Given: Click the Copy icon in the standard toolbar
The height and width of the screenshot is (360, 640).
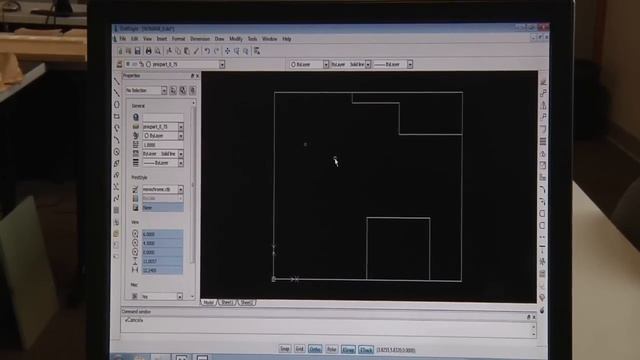Looking at the screenshot, I should coord(178,51).
